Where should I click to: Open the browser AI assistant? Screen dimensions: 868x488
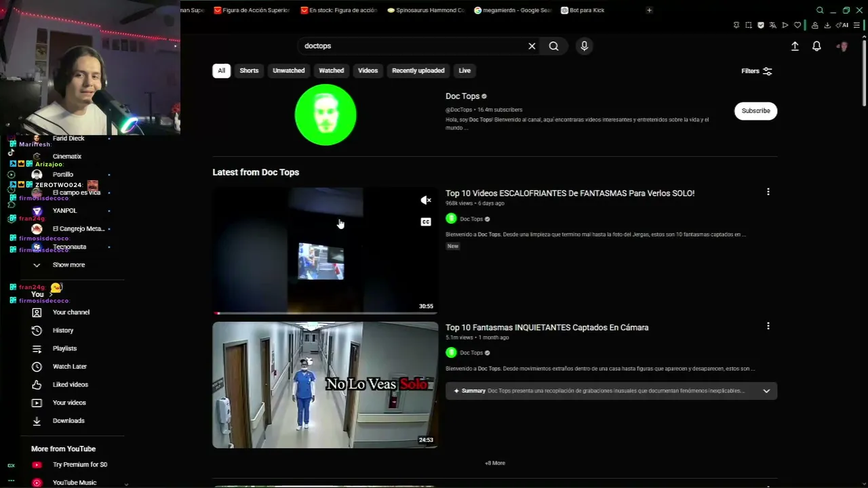(843, 25)
